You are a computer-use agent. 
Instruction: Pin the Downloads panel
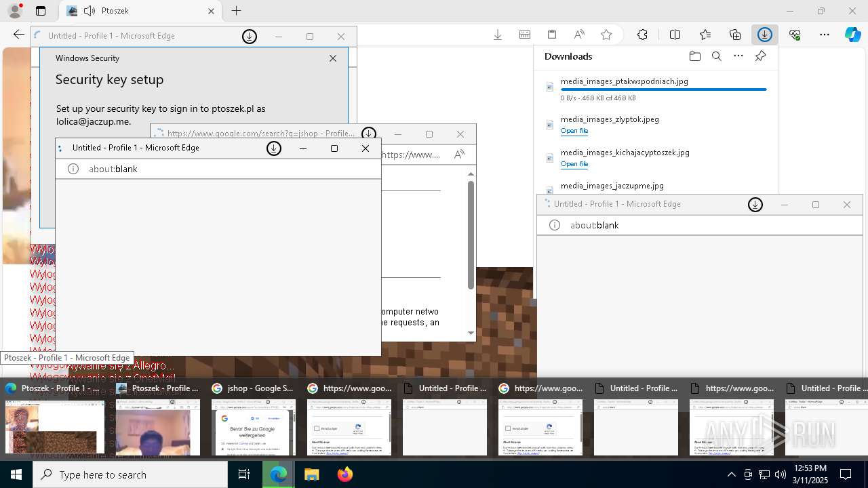(760, 56)
